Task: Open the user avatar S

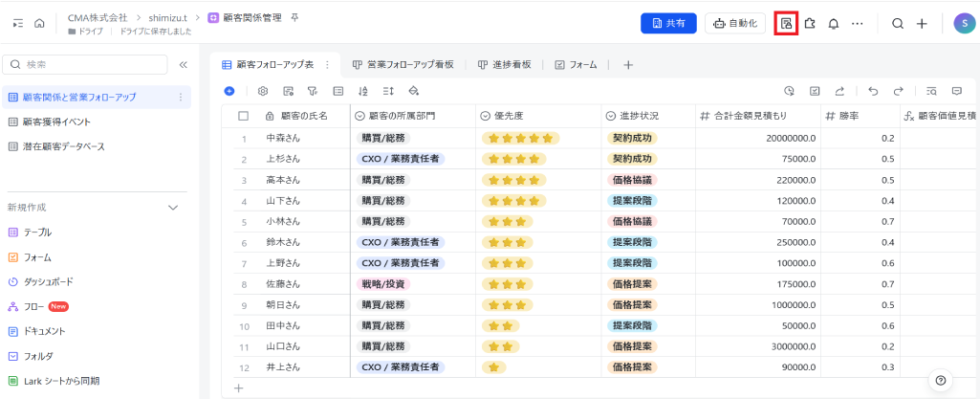Action: point(965,23)
